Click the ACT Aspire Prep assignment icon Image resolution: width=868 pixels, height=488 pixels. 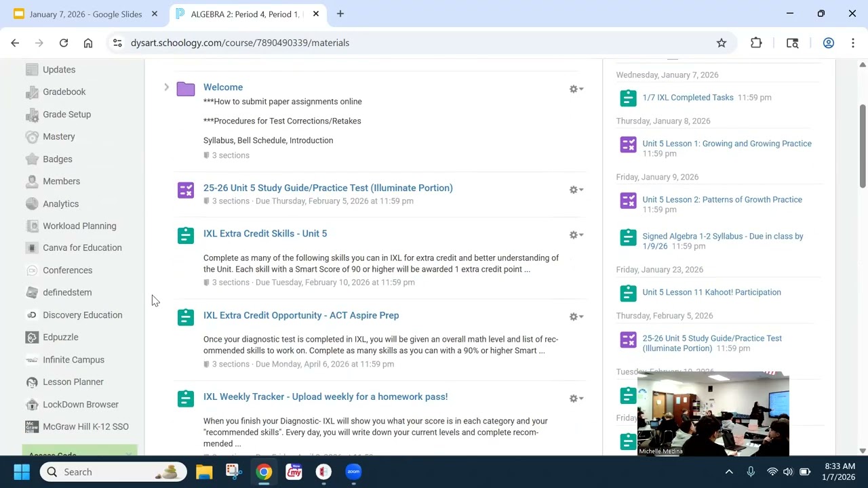point(186,317)
